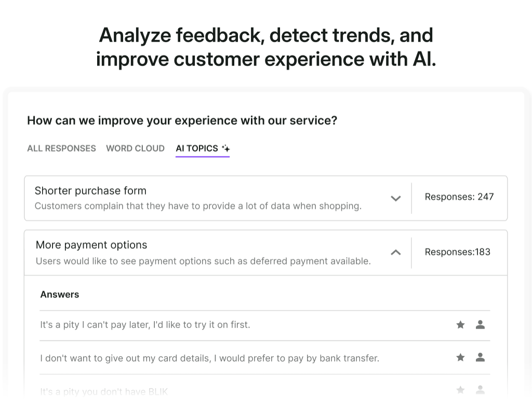Open respondent icon on BLIK answer
Viewport: 532px width, 399px height.
tap(480, 390)
